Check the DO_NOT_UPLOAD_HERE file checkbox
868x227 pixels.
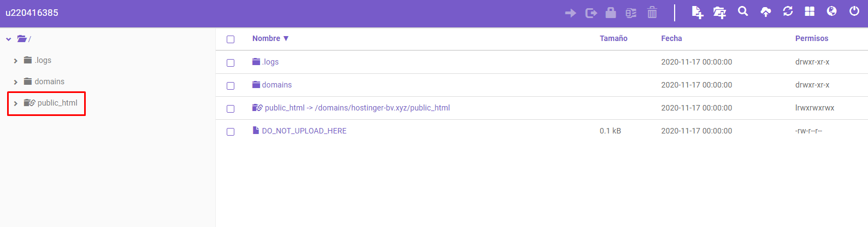click(x=231, y=132)
